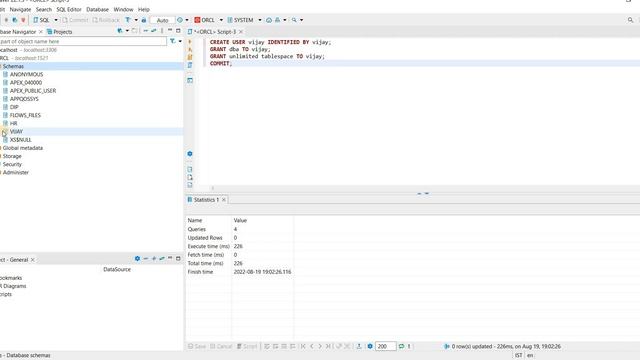Maximize the Database Navigator panel
This screenshot has height=360, width=640.
pyautogui.click(x=178, y=31)
